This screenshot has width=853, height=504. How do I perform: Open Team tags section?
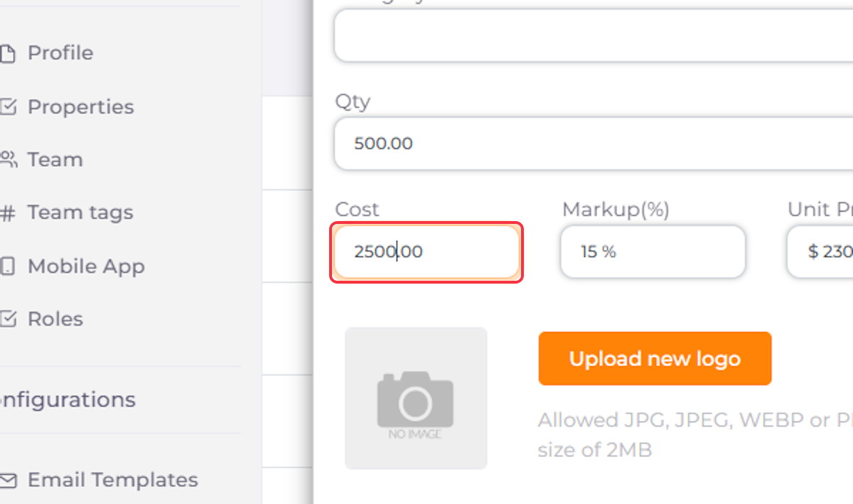[80, 213]
